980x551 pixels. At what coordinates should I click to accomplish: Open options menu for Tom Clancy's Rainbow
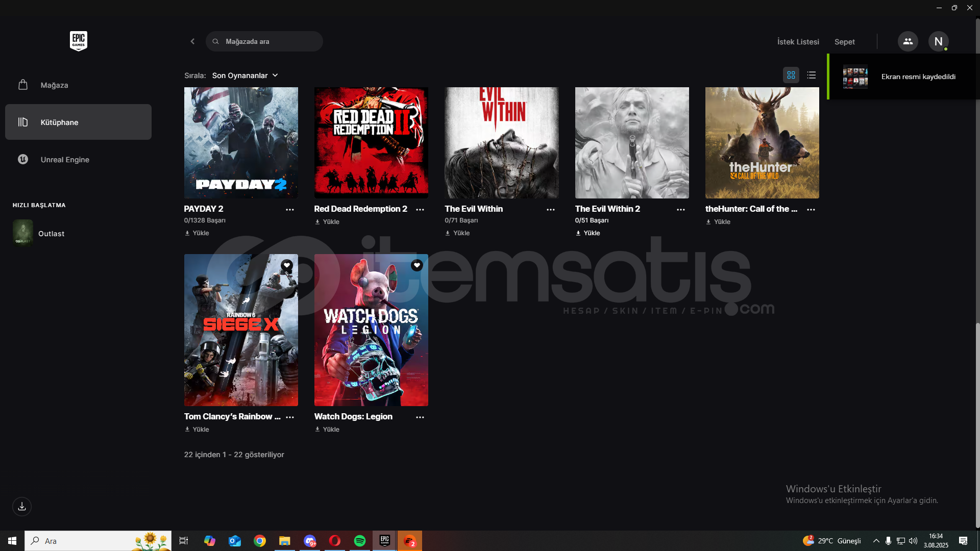click(x=290, y=417)
